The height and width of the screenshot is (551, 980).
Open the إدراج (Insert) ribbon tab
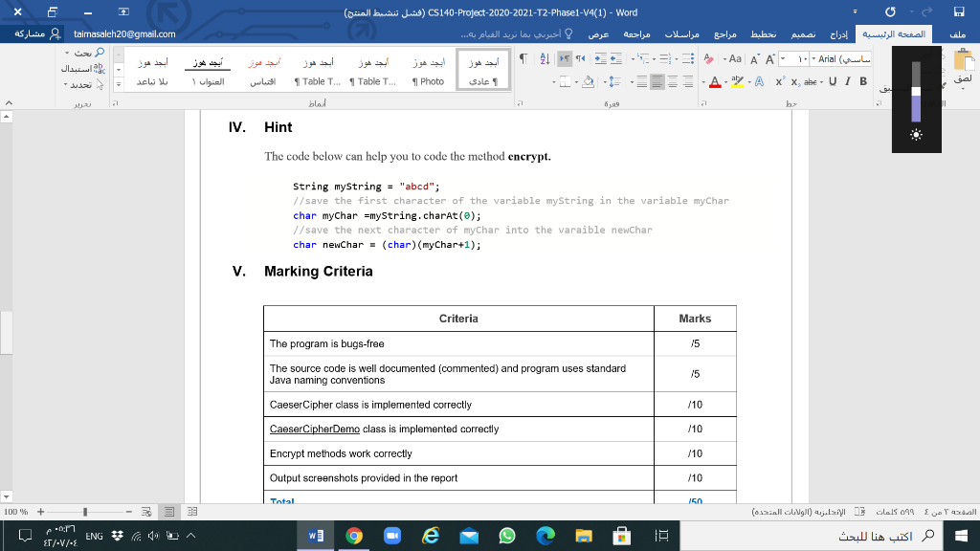pyautogui.click(x=837, y=33)
